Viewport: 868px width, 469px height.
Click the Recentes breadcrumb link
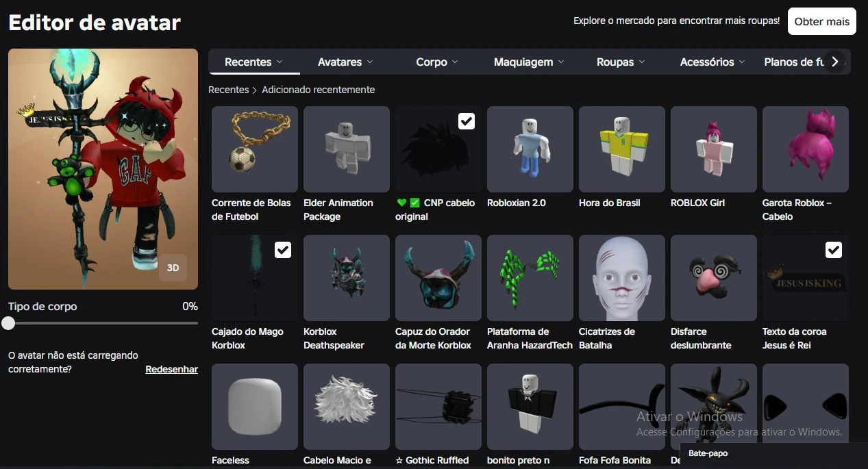click(x=228, y=90)
